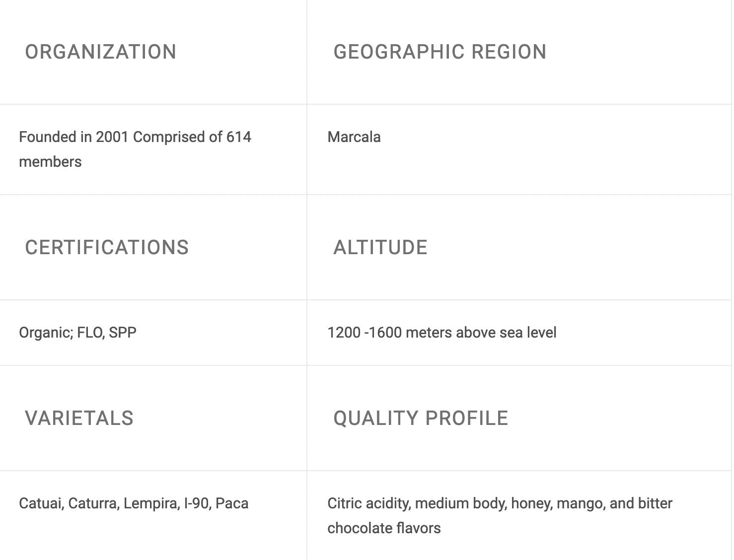Click the 'chocolate flavors' text
Image resolution: width=734 pixels, height=560 pixels.
(x=384, y=528)
